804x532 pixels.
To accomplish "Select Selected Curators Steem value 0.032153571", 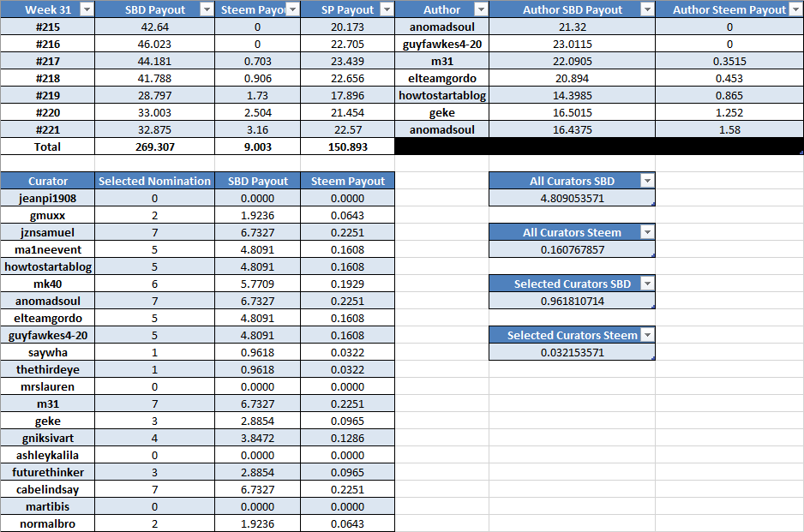I will point(573,353).
